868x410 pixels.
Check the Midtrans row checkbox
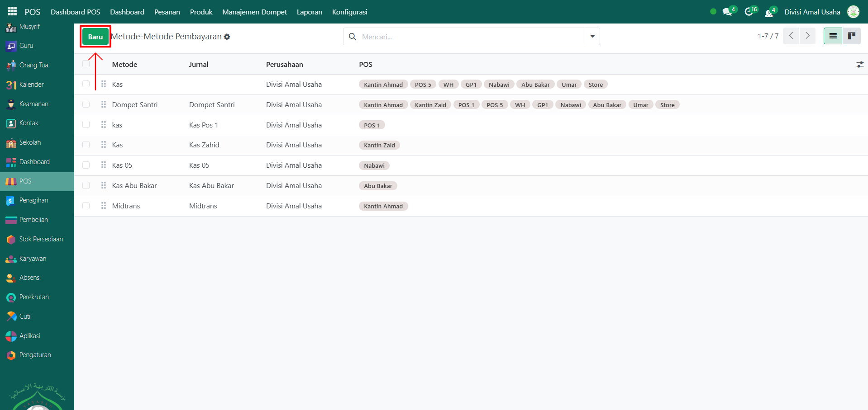(86, 206)
